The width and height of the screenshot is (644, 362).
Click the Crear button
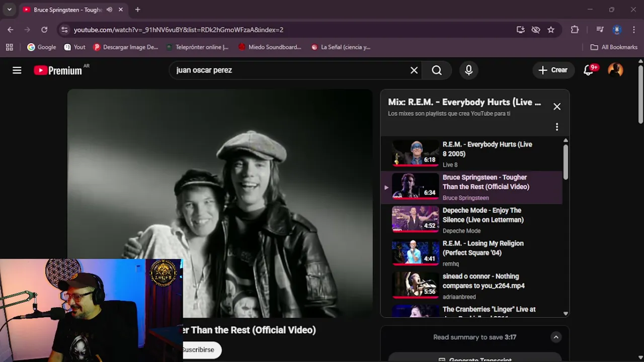(x=553, y=70)
